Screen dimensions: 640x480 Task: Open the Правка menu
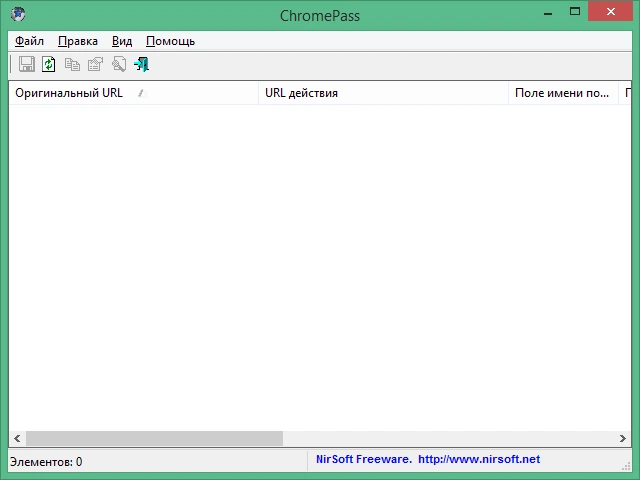tap(78, 41)
